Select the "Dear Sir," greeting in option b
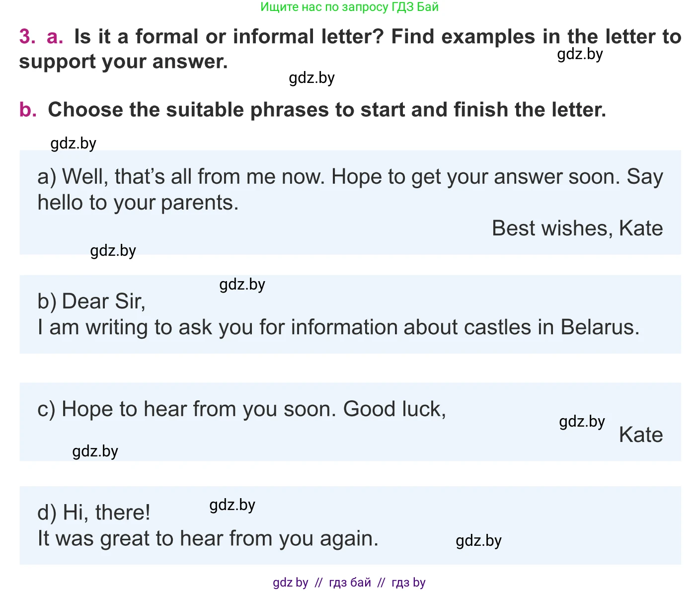Image resolution: width=700 pixels, height=591 pixels. [103, 301]
